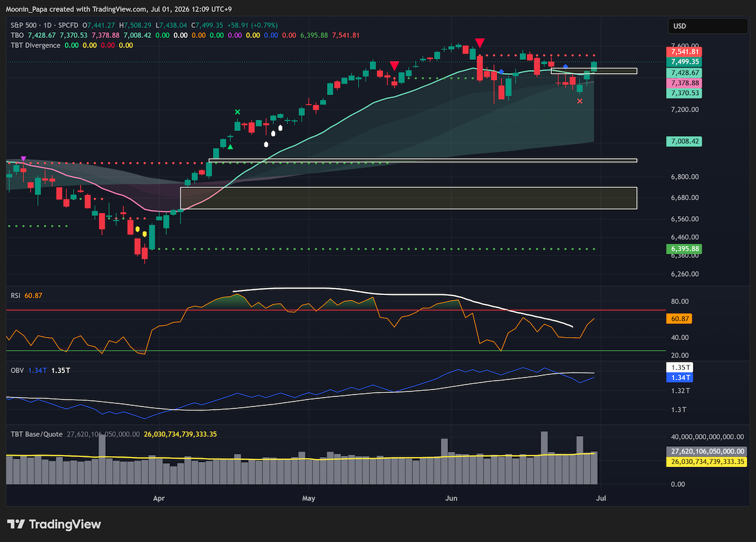Click the red X marker below late-June candles
This screenshot has height=542, width=756.
580,101
